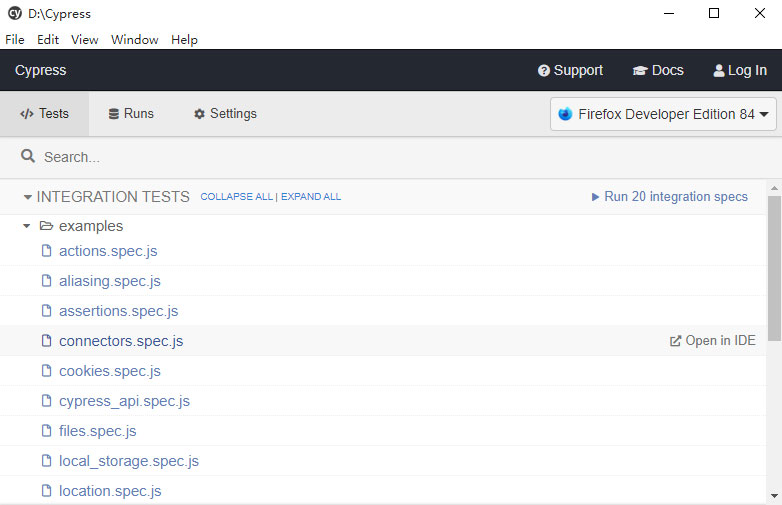Screen dimensions: 782x505
Task: Open assertions.spec.js
Action: click(x=119, y=311)
